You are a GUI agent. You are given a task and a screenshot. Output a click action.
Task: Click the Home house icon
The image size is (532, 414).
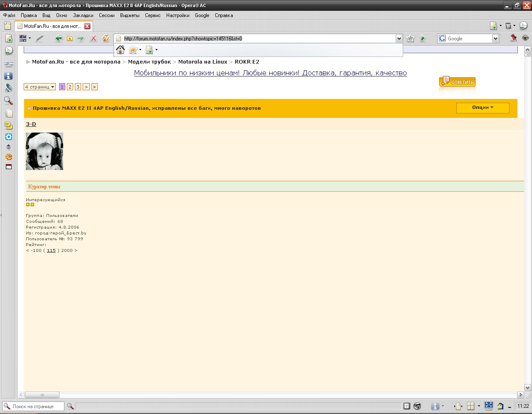[120, 50]
